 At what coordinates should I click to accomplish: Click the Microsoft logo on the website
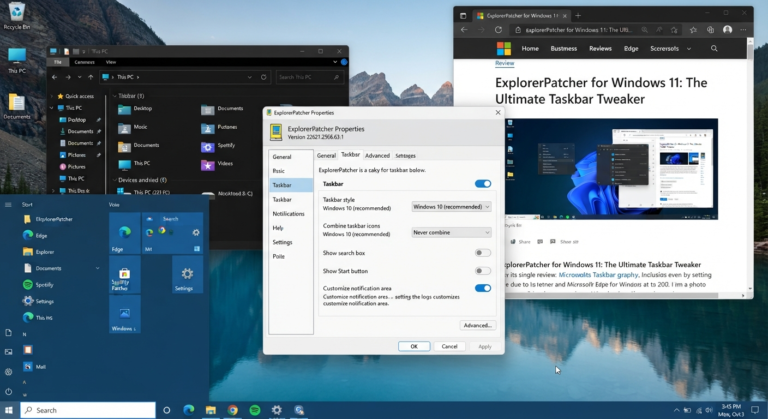tap(504, 49)
